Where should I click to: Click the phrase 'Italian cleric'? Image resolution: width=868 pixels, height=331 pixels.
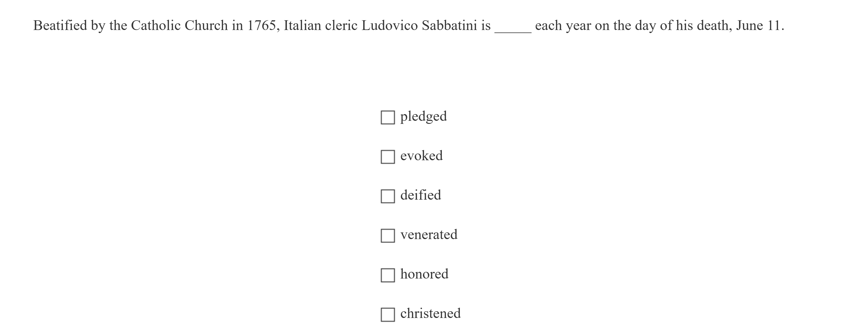tap(321, 26)
